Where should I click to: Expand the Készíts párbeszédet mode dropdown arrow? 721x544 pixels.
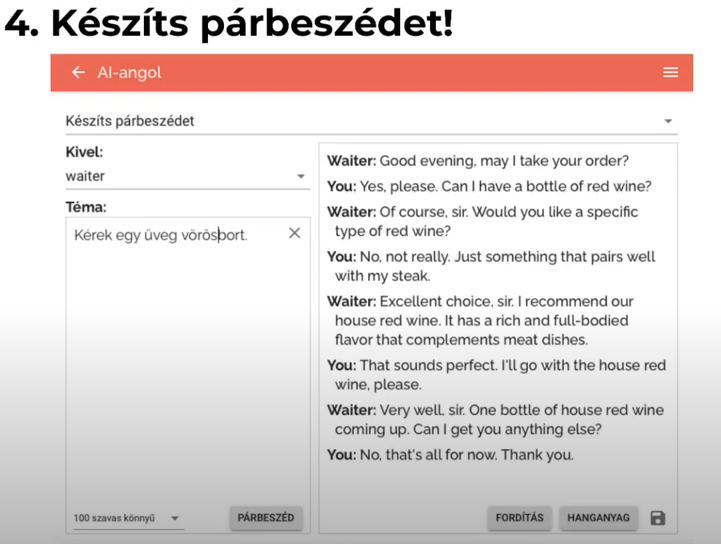click(x=668, y=121)
